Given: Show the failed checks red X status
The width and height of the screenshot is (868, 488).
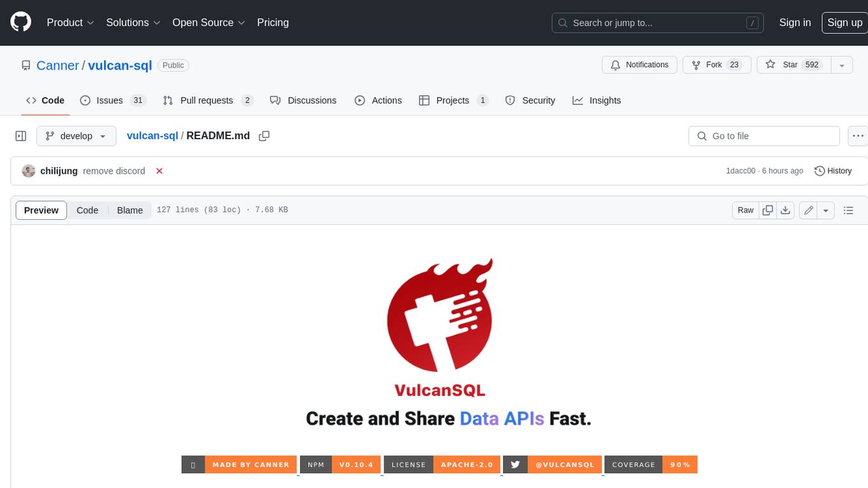Looking at the screenshot, I should pos(160,171).
